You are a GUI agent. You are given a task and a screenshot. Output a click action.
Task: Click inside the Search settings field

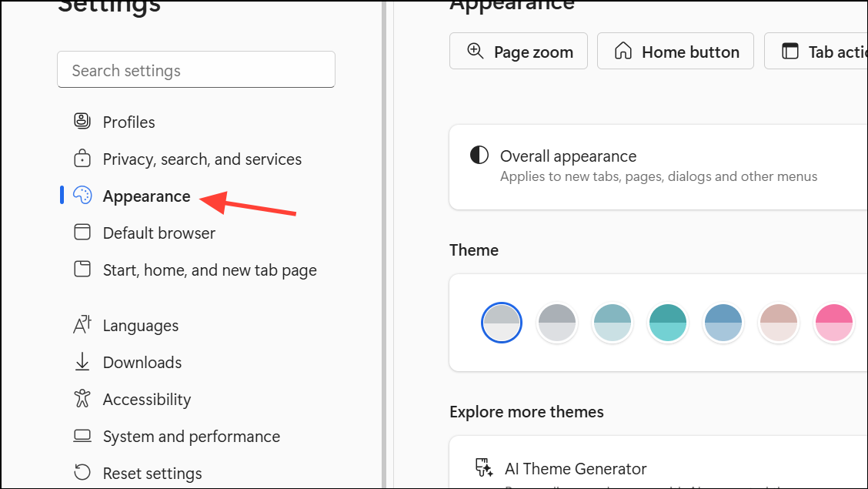(x=196, y=69)
